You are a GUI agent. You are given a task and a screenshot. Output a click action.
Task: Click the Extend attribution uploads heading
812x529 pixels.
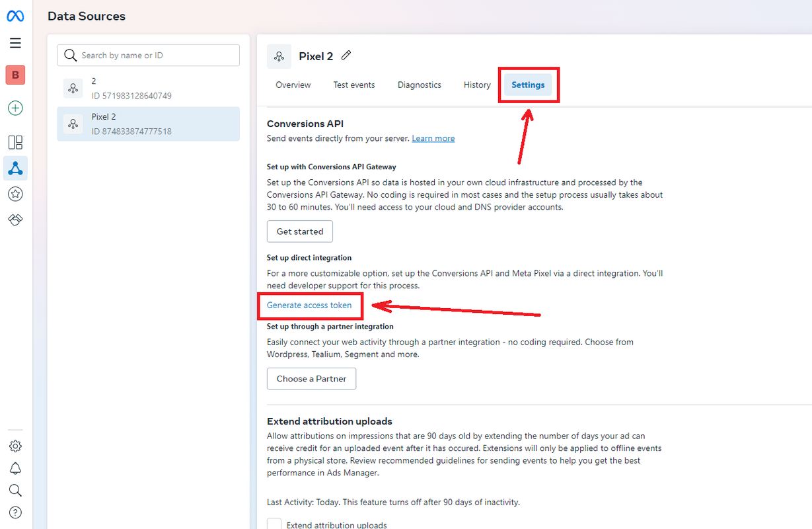(x=330, y=421)
